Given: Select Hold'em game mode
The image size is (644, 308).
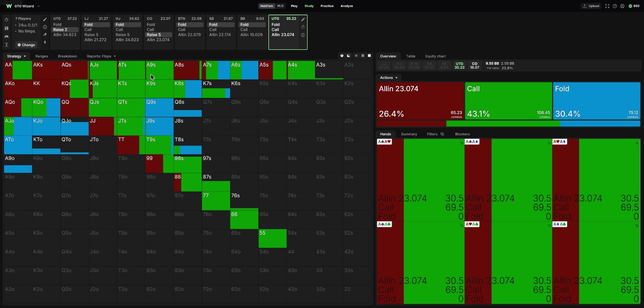Looking at the screenshot, I should 267,6.
